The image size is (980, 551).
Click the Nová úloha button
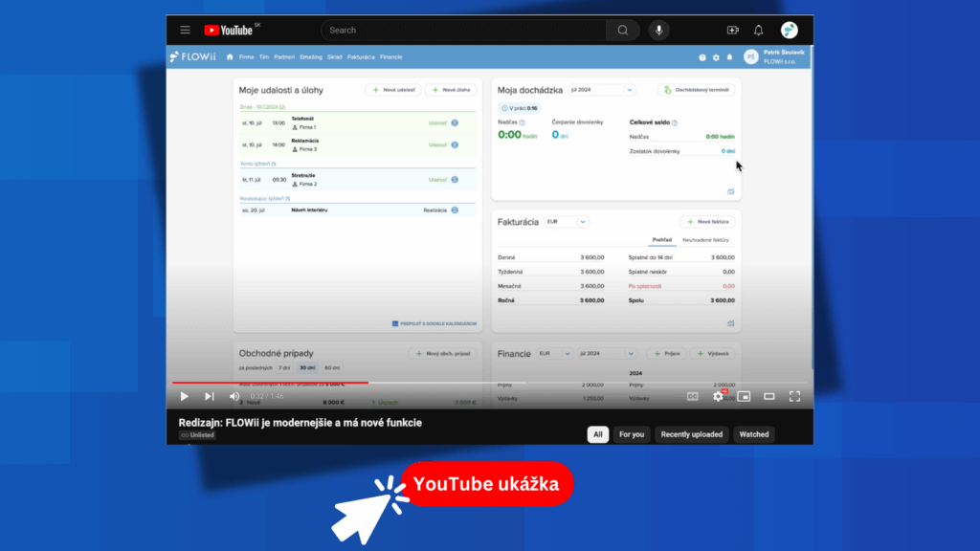[451, 90]
